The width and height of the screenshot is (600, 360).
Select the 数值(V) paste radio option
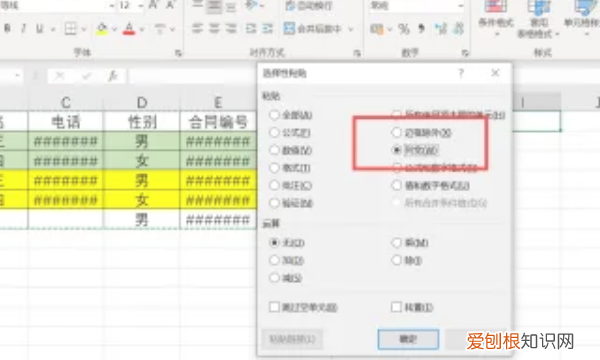(290, 150)
